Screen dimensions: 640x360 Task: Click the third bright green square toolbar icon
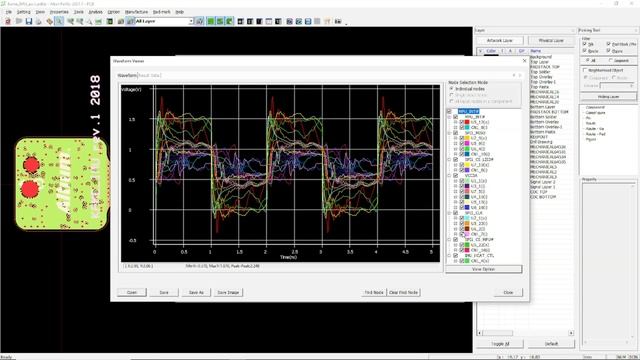pyautogui.click(x=229, y=21)
